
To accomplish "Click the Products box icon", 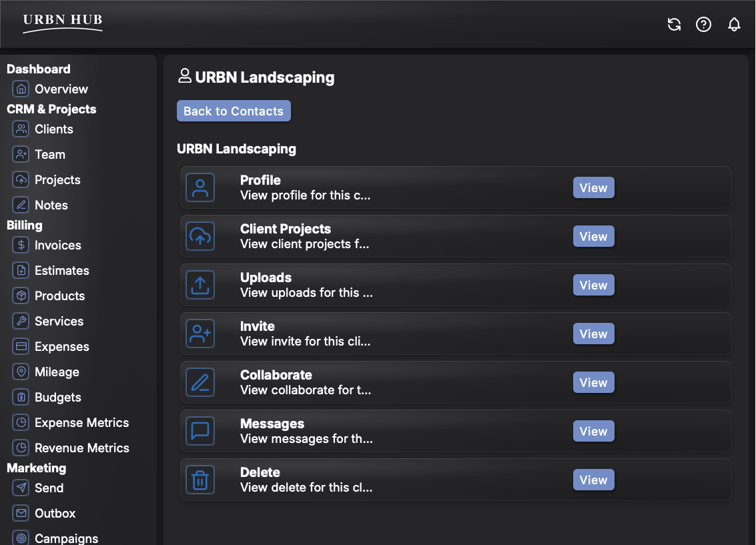I will click(21, 296).
